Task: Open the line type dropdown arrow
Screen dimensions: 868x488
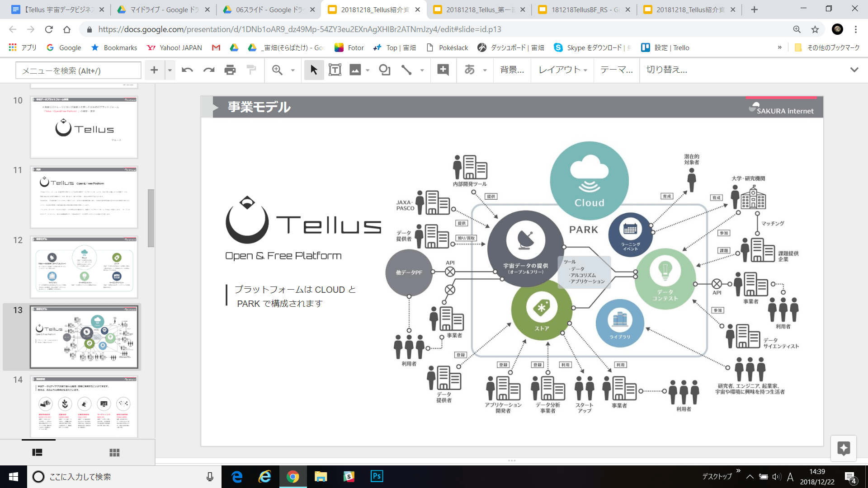Action: [422, 70]
